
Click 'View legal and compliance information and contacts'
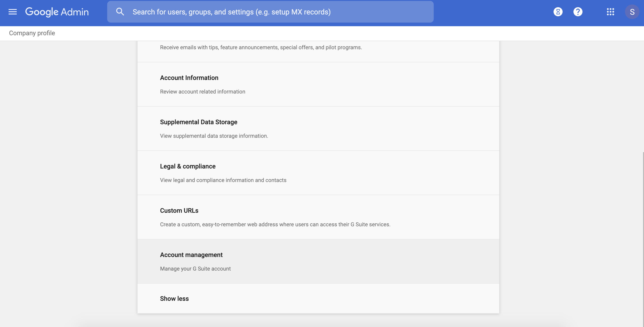(223, 180)
